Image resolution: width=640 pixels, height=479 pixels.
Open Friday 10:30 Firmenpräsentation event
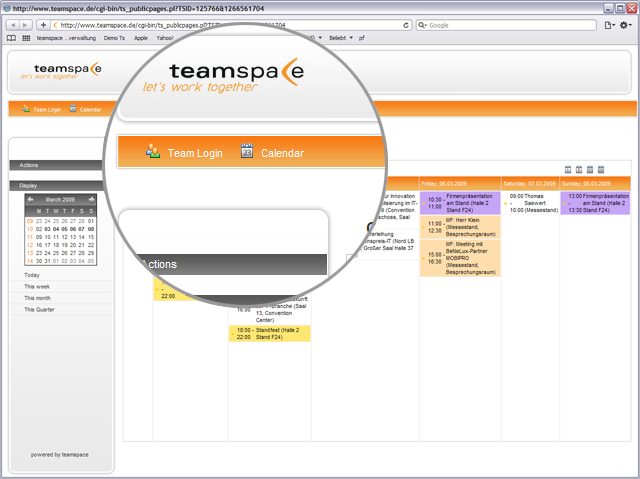pyautogui.click(x=460, y=203)
